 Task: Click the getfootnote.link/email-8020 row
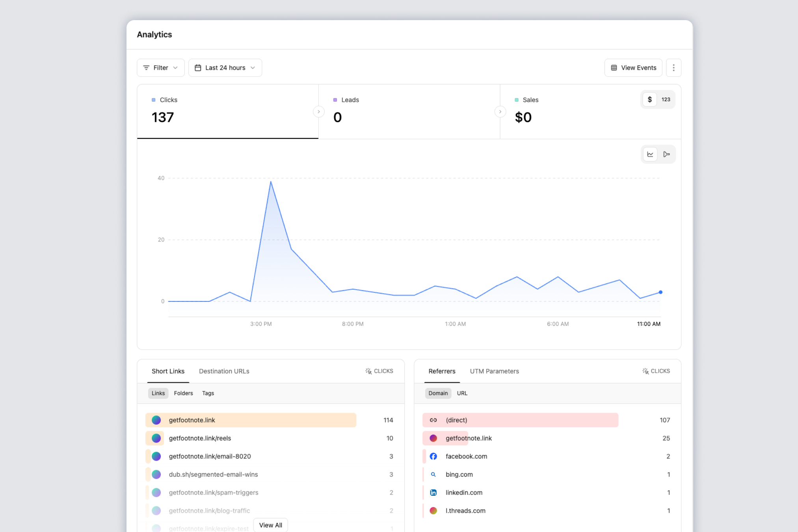pos(270,456)
